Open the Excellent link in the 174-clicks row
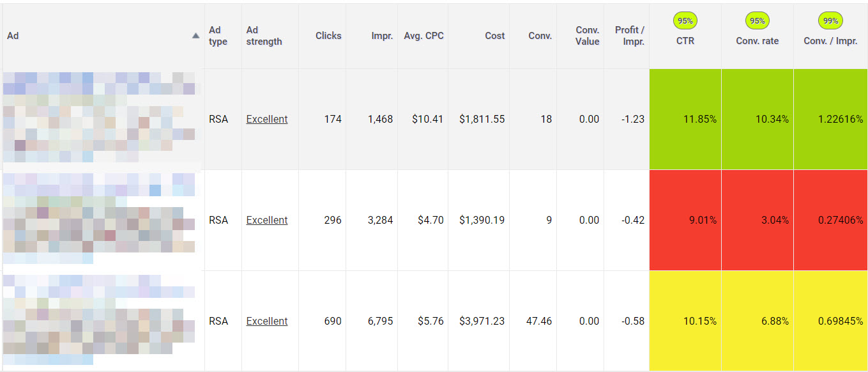868x372 pixels. [x=267, y=119]
